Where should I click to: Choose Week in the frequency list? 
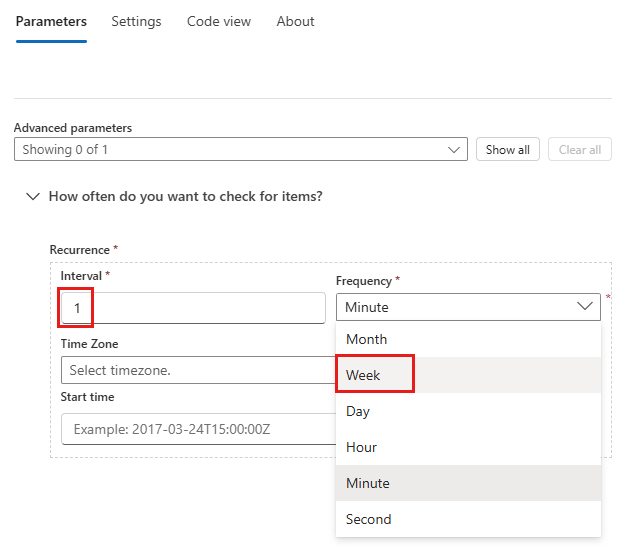(x=364, y=375)
